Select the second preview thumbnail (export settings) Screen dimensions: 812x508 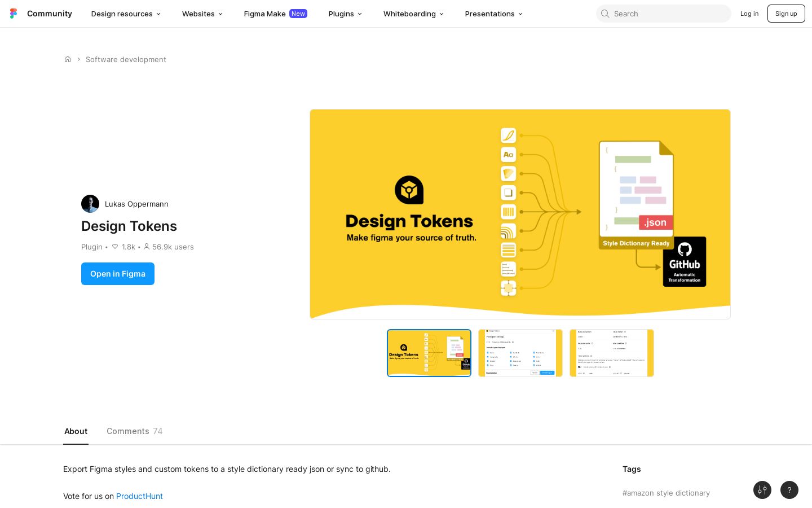click(x=520, y=353)
